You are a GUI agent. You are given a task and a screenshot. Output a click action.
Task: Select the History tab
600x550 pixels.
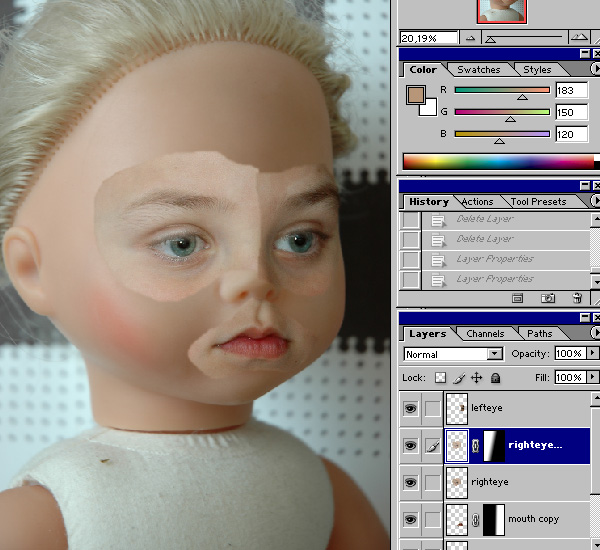pos(429,202)
